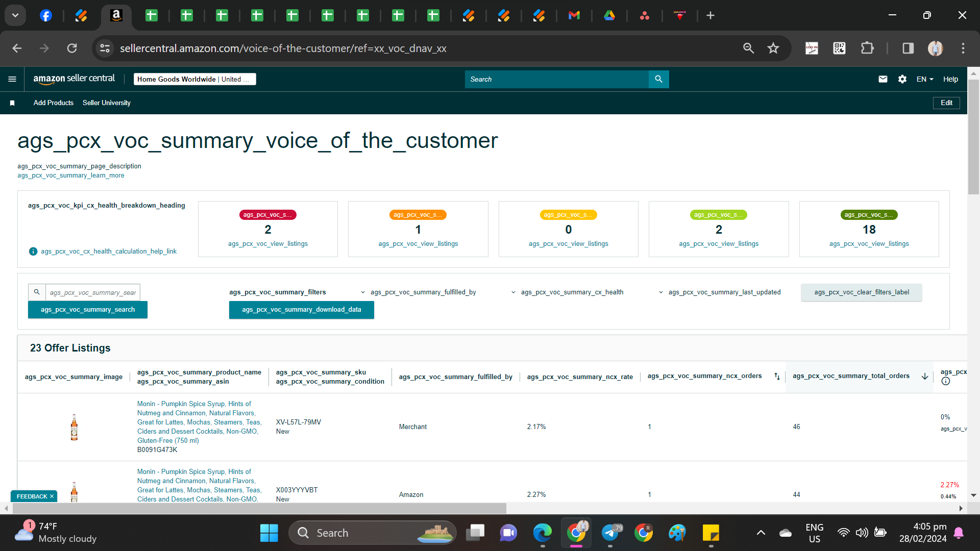Image resolution: width=980 pixels, height=551 pixels.
Task: View site information icon in address bar
Action: 105,48
